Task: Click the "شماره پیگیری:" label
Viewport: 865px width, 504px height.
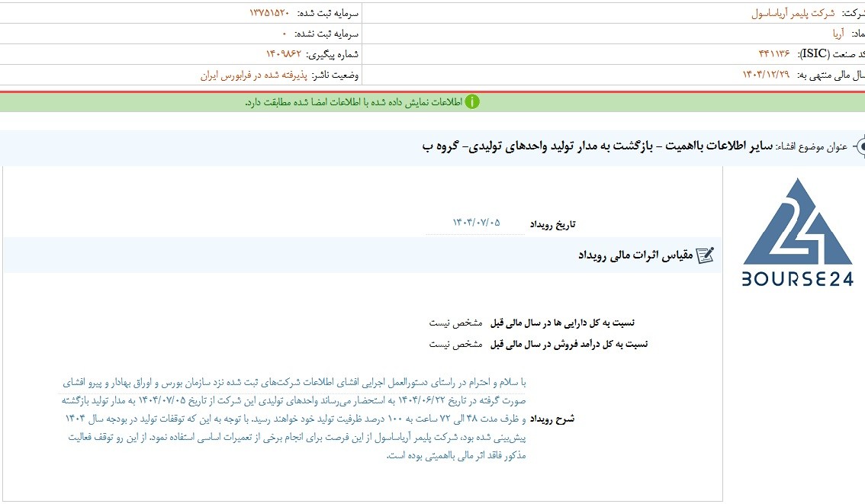Action: pos(332,54)
